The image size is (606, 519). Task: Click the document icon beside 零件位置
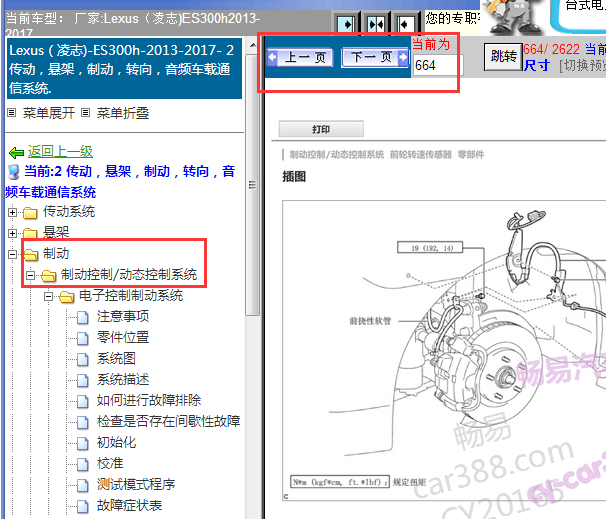pos(82,338)
